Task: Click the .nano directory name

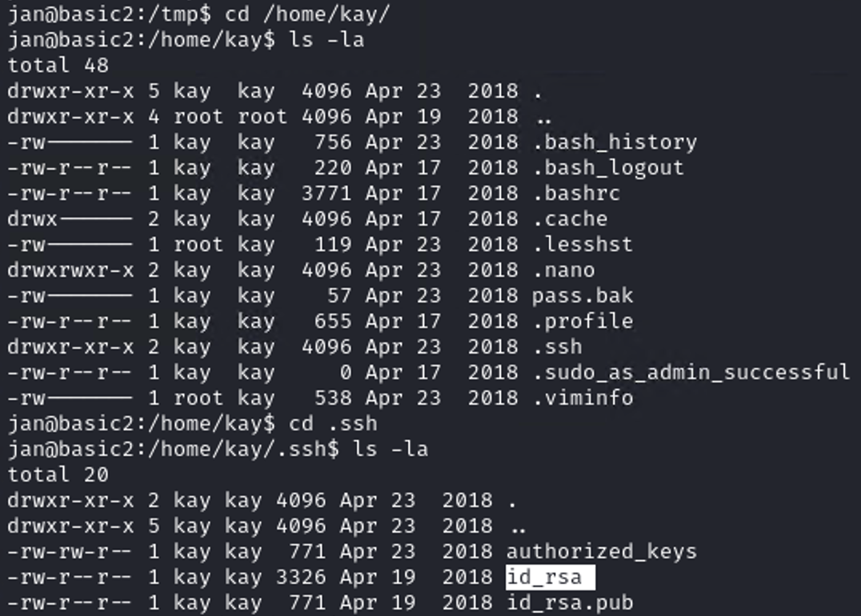Action: [563, 270]
